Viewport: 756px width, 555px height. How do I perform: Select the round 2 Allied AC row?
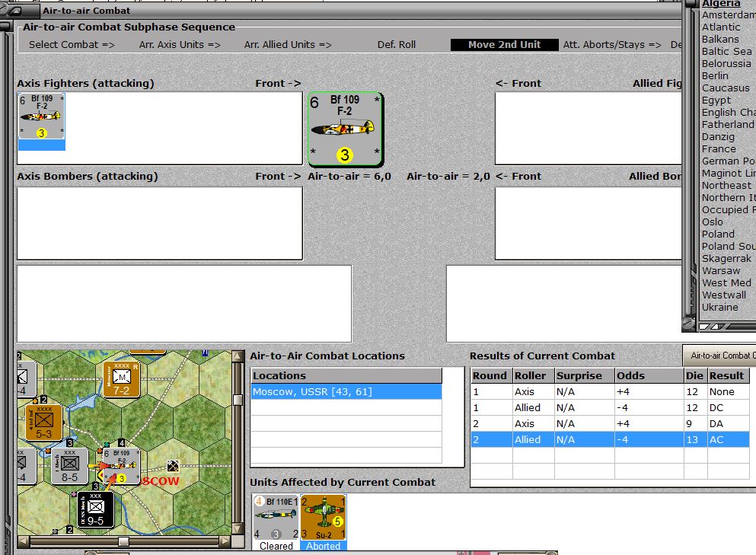click(x=610, y=439)
